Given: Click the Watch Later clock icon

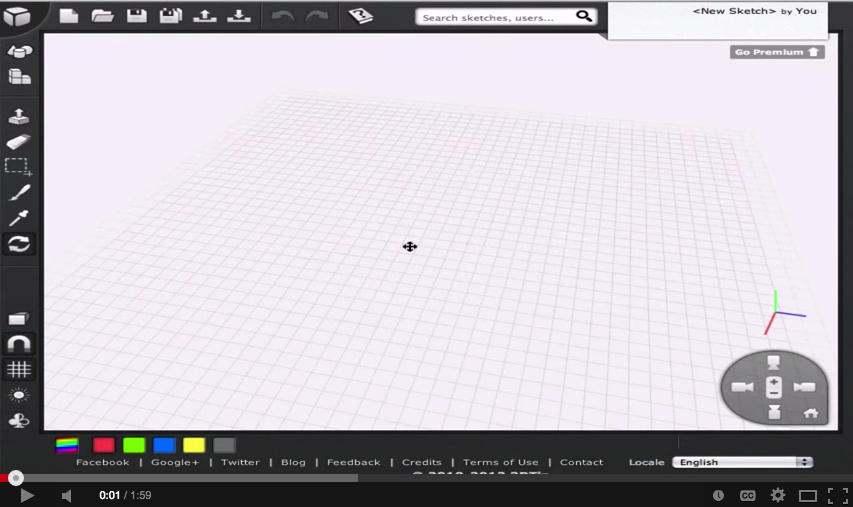Looking at the screenshot, I should (719, 496).
